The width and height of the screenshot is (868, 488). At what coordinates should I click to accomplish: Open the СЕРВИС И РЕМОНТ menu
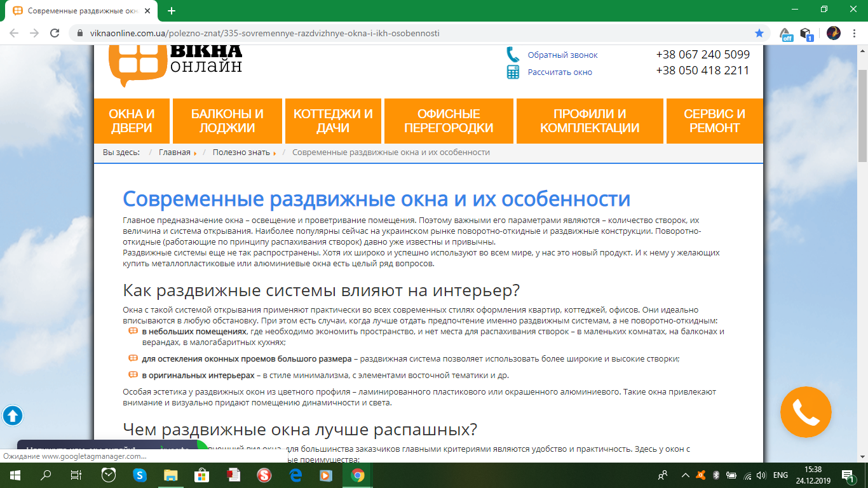click(714, 121)
